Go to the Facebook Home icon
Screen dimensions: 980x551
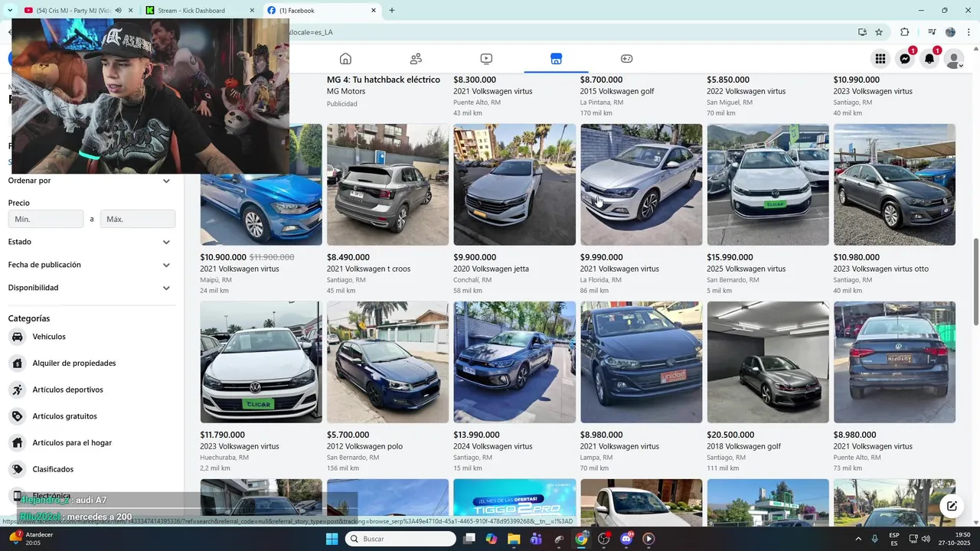point(345,59)
